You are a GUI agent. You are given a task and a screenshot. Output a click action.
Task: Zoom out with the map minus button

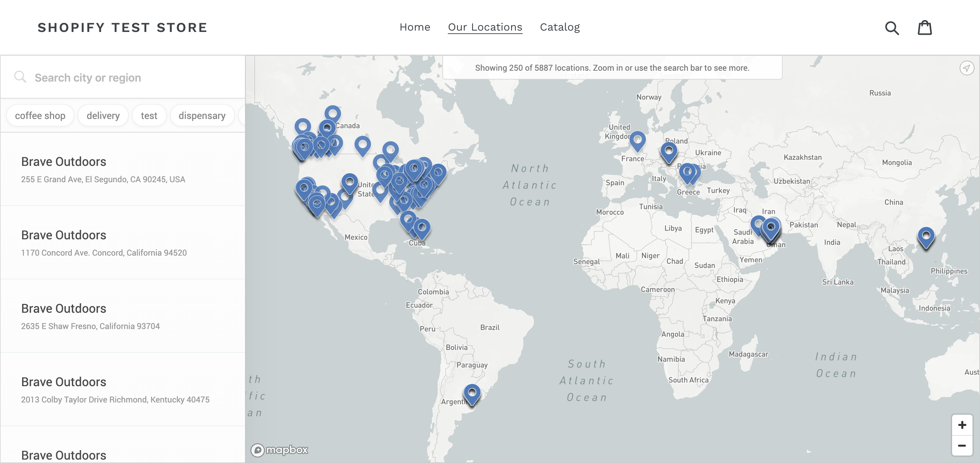click(x=962, y=445)
